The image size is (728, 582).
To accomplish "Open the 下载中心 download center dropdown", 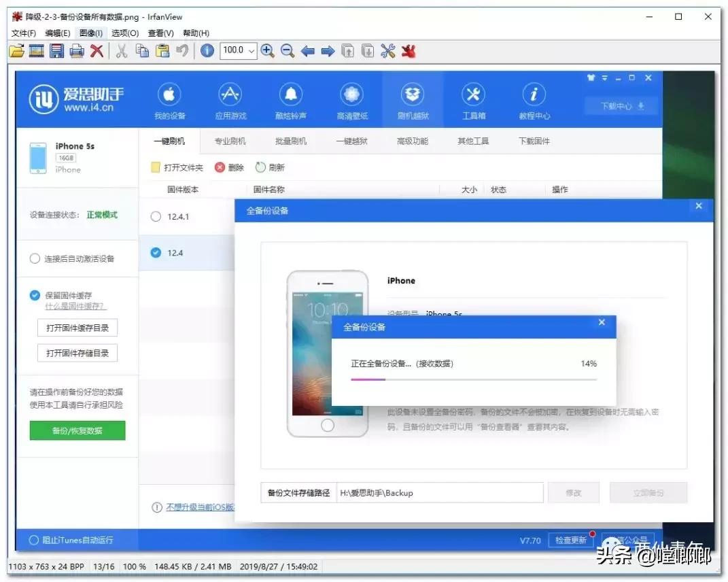I will (x=620, y=106).
